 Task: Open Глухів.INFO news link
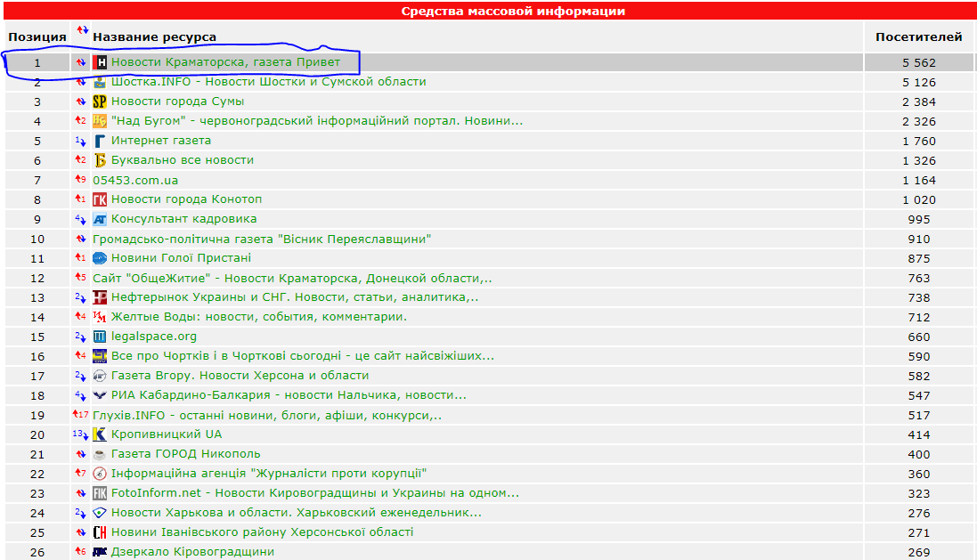[267, 415]
